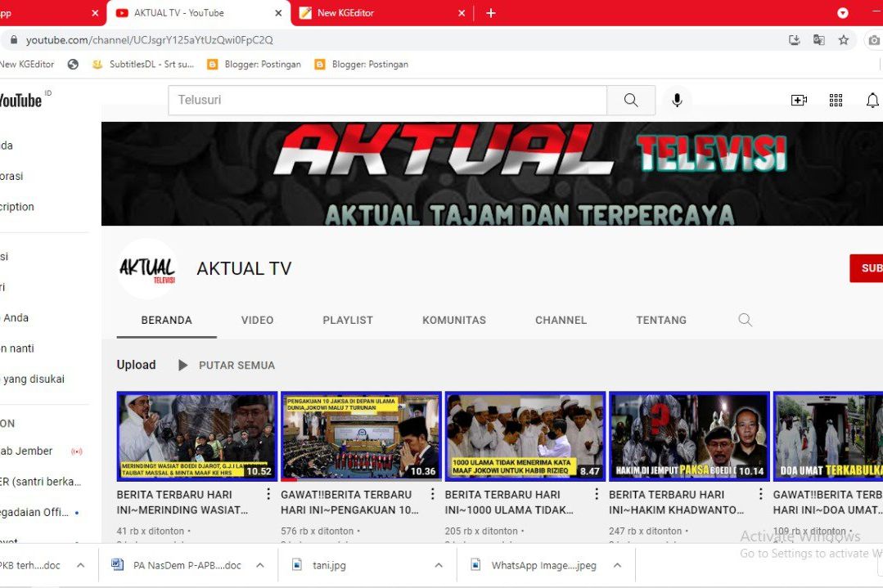The height and width of the screenshot is (588, 883).
Task: Click the search magnifier button
Action: point(631,100)
